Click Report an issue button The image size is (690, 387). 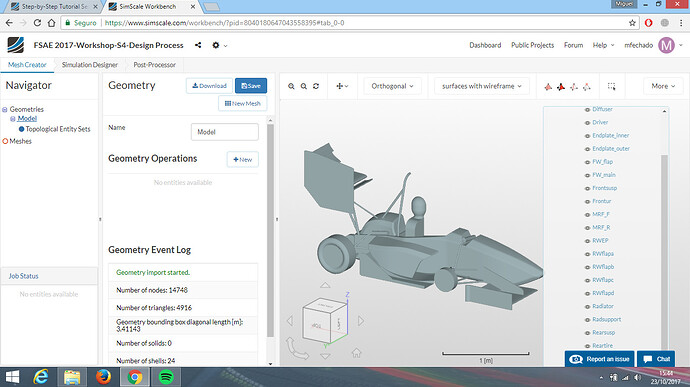[599, 359]
